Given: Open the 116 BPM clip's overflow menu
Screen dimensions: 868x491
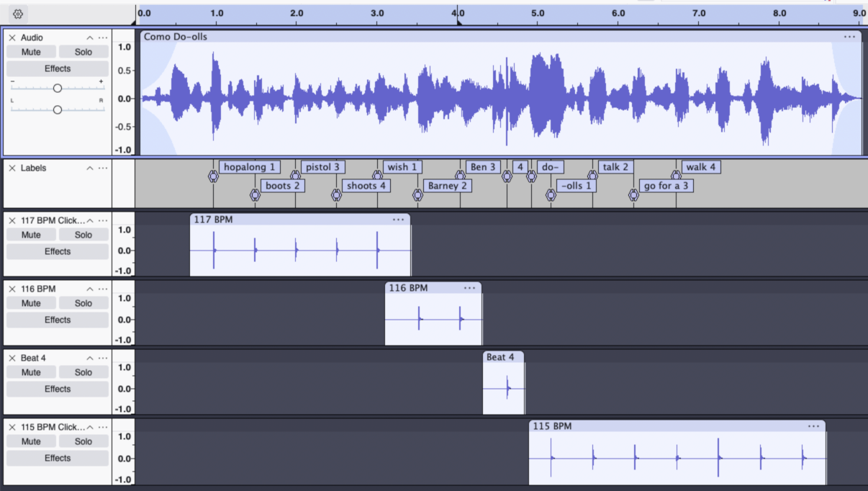Looking at the screenshot, I should click(469, 288).
